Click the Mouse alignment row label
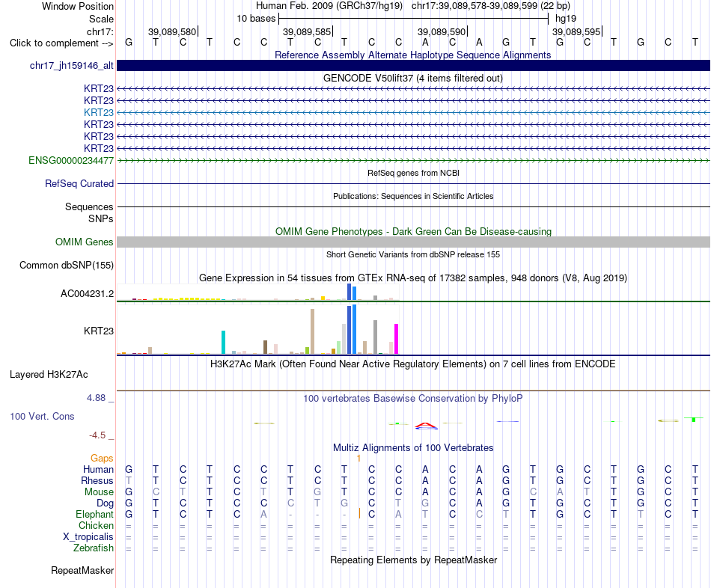The height and width of the screenshot is (588, 711). coord(99,492)
